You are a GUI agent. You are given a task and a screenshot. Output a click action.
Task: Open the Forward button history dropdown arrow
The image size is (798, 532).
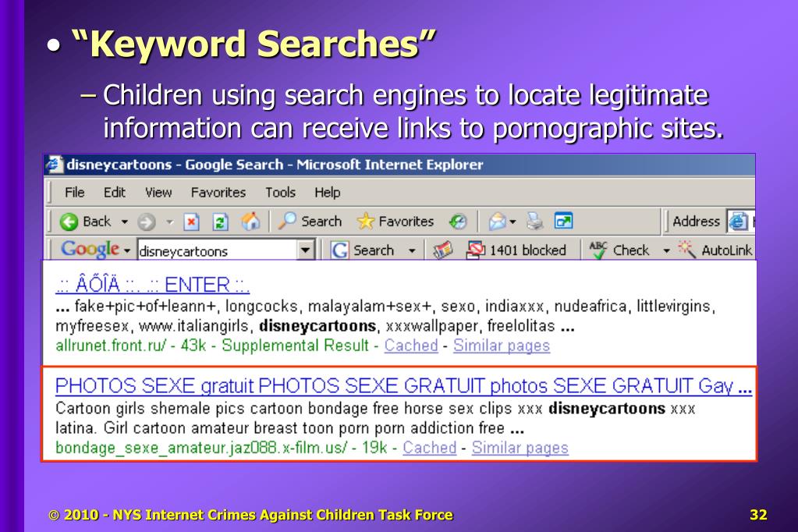(169, 222)
